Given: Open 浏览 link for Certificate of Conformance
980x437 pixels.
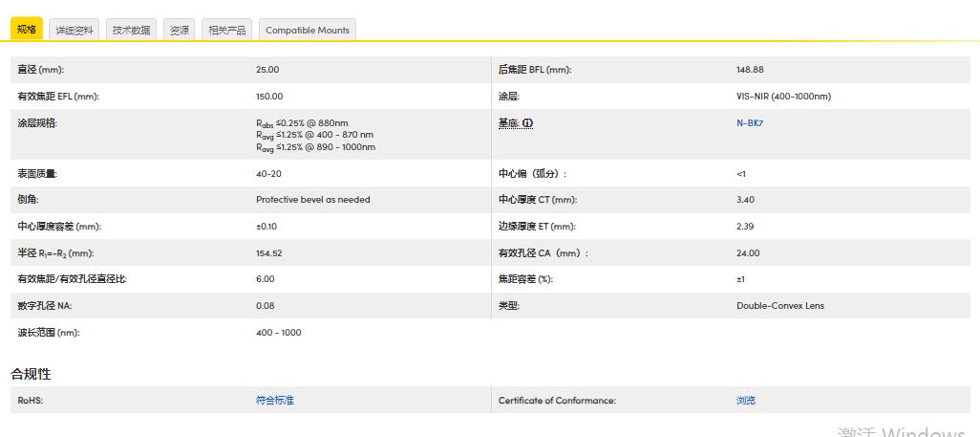Looking at the screenshot, I should (745, 401).
